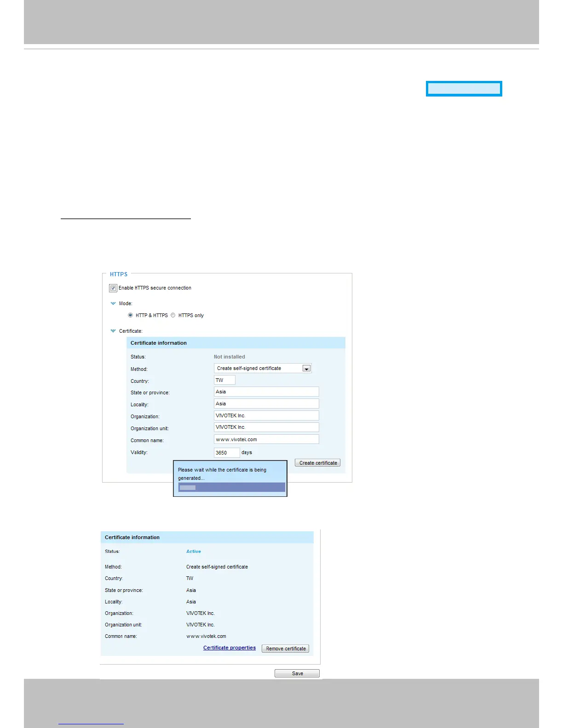This screenshot has height=728, width=563.
Task: Click the Country field showing TW
Action: pyautogui.click(x=224, y=380)
